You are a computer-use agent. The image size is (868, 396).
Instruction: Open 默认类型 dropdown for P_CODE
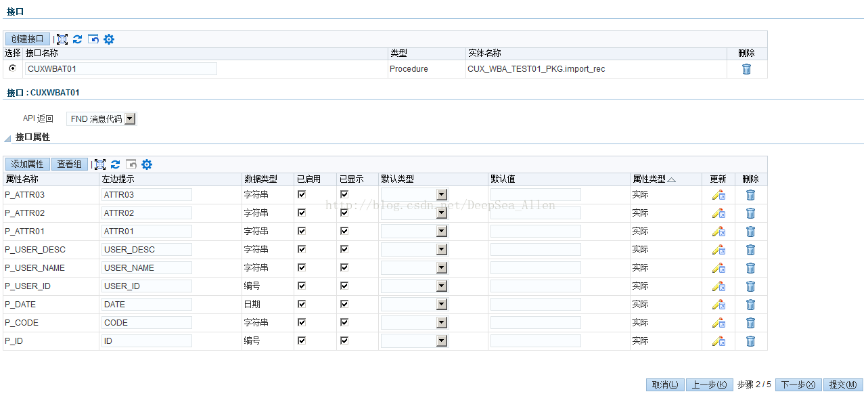[x=414, y=323]
